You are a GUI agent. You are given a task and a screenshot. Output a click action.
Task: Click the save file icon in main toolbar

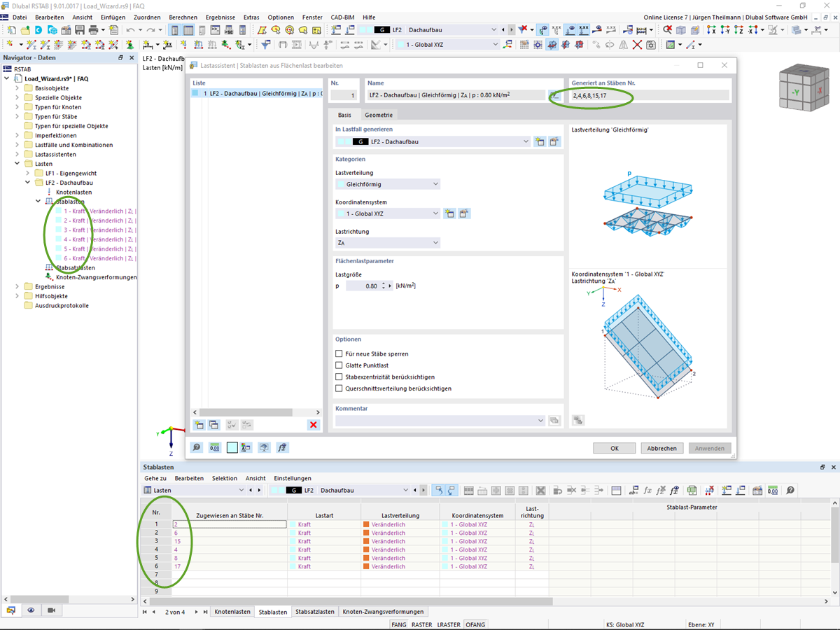(80, 30)
